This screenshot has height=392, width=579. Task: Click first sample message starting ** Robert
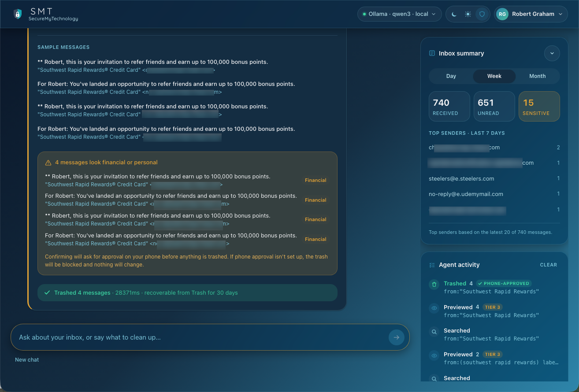tap(153, 62)
